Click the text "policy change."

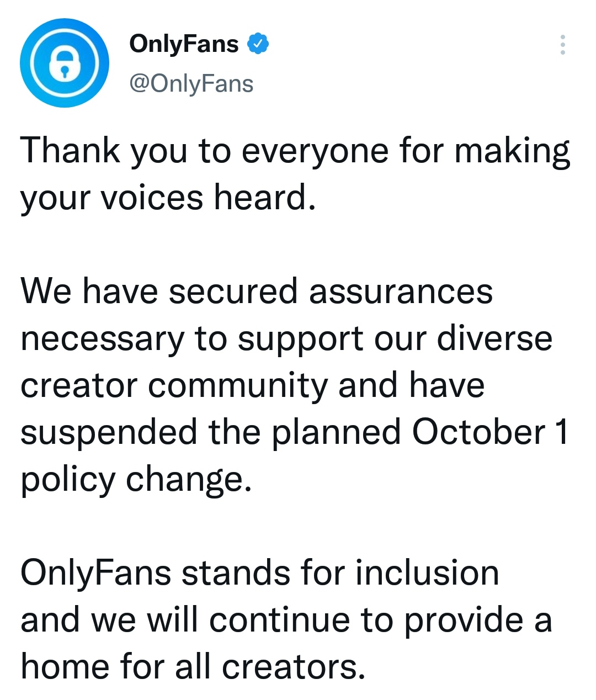(136, 479)
